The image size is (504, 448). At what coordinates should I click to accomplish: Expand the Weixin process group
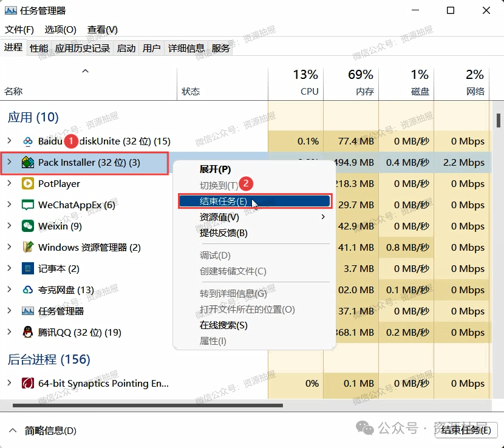tap(9, 226)
